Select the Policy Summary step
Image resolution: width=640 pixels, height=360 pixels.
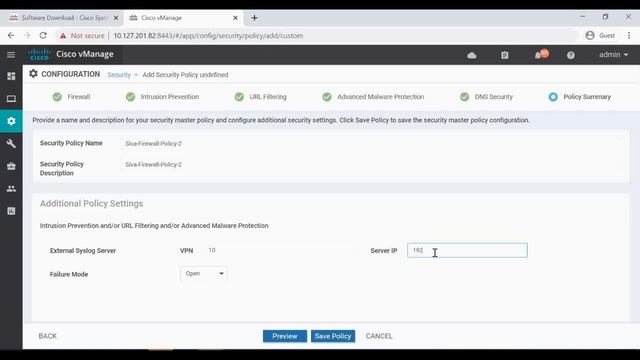(580, 97)
